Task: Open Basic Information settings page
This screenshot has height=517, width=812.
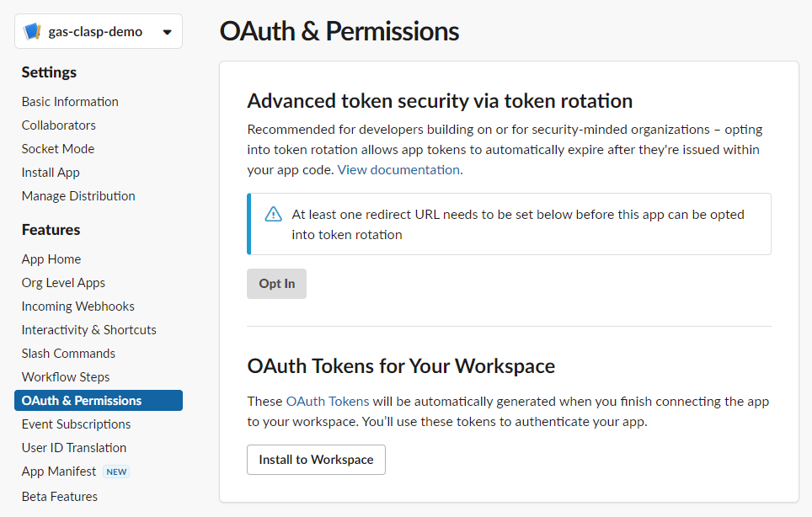Action: coord(70,102)
